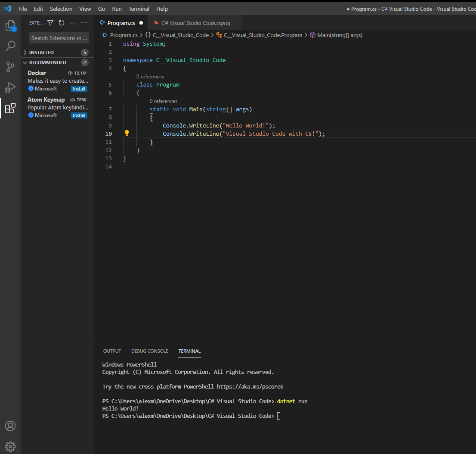Image resolution: width=476 pixels, height=454 pixels.
Task: Click the C# file icon on Program.cs tab
Action: pyautogui.click(x=102, y=22)
